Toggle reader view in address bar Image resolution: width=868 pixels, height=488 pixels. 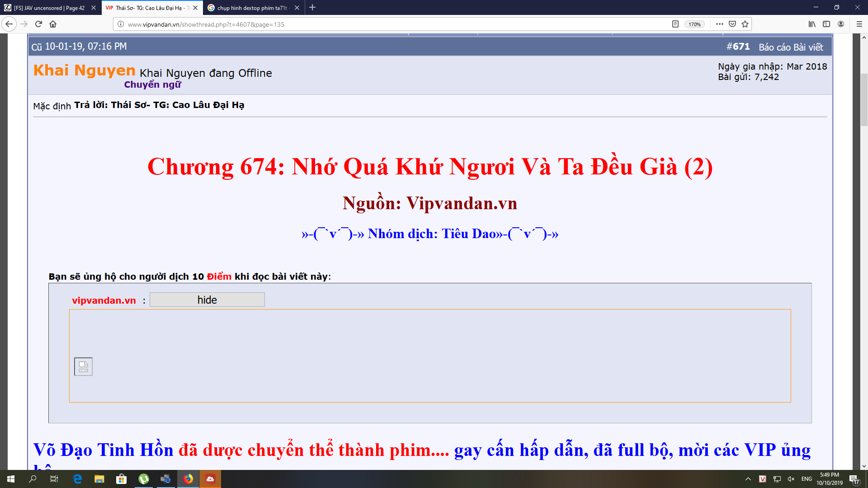coord(675,24)
